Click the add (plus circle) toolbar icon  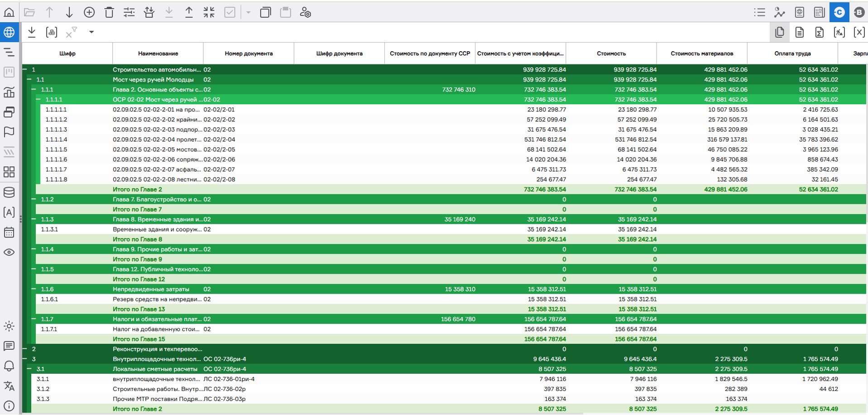[89, 12]
